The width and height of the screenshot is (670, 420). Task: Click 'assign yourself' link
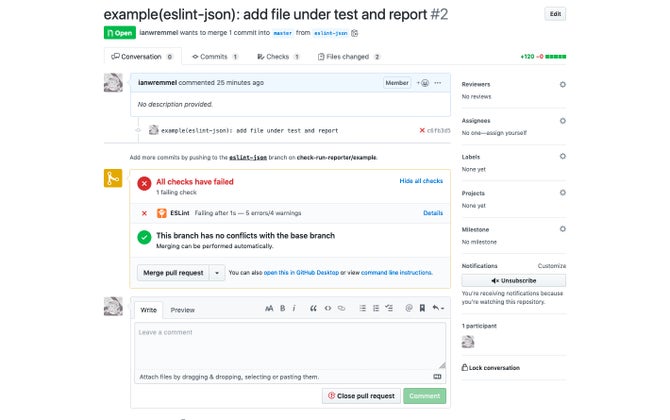(507, 133)
